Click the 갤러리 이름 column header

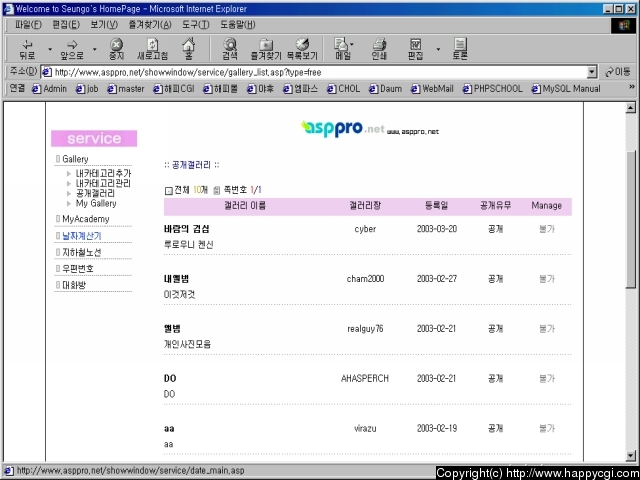coord(245,206)
